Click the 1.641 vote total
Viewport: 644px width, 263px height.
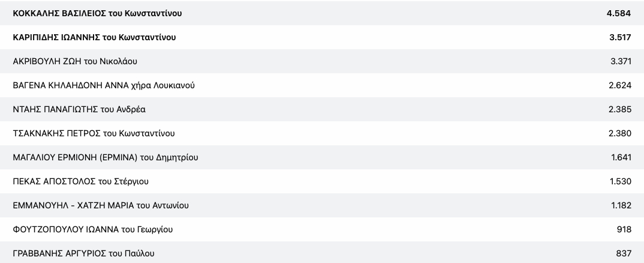pos(619,157)
